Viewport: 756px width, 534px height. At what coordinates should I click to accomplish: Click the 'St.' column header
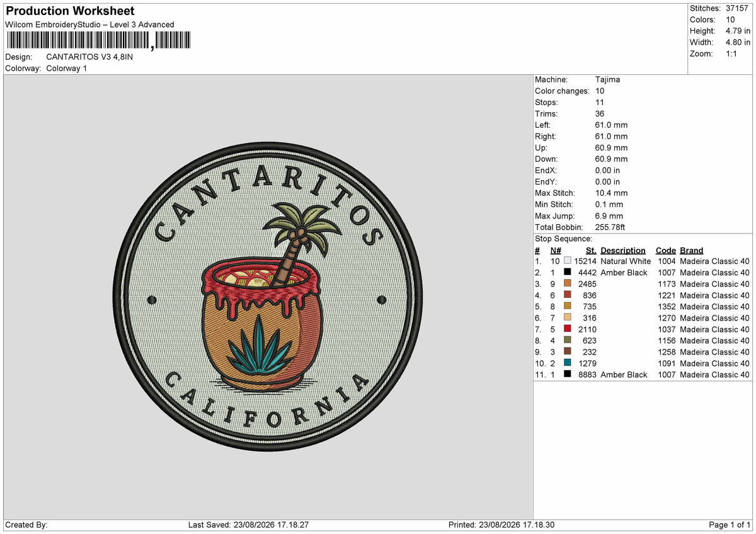[591, 250]
